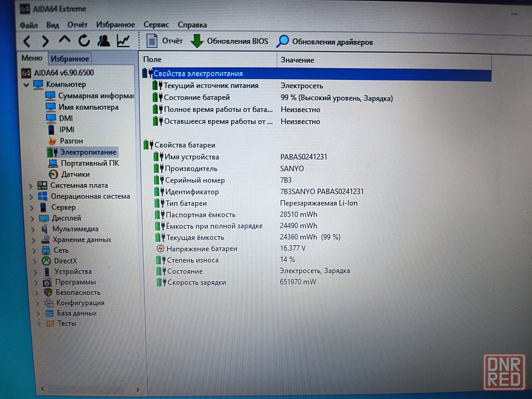
Task: Switch to the Избранное tab
Action: coord(70,59)
